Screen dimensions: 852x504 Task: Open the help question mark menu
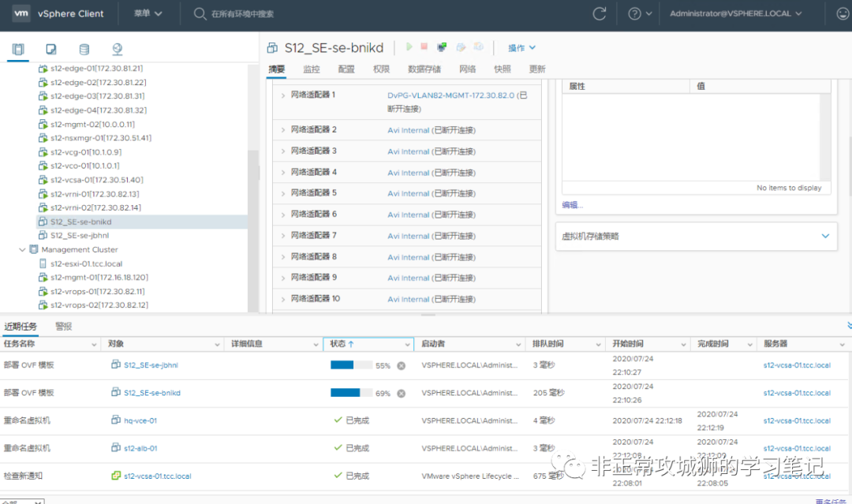(x=640, y=13)
